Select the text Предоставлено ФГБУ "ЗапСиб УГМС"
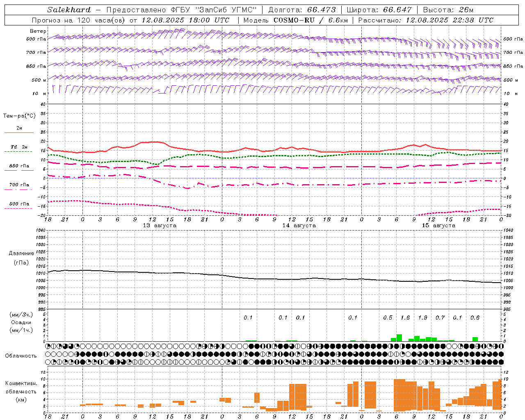525x420 pixels. [181, 10]
